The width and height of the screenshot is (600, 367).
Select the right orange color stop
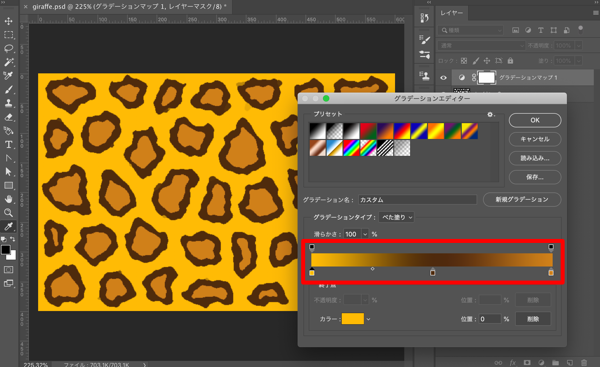click(551, 272)
